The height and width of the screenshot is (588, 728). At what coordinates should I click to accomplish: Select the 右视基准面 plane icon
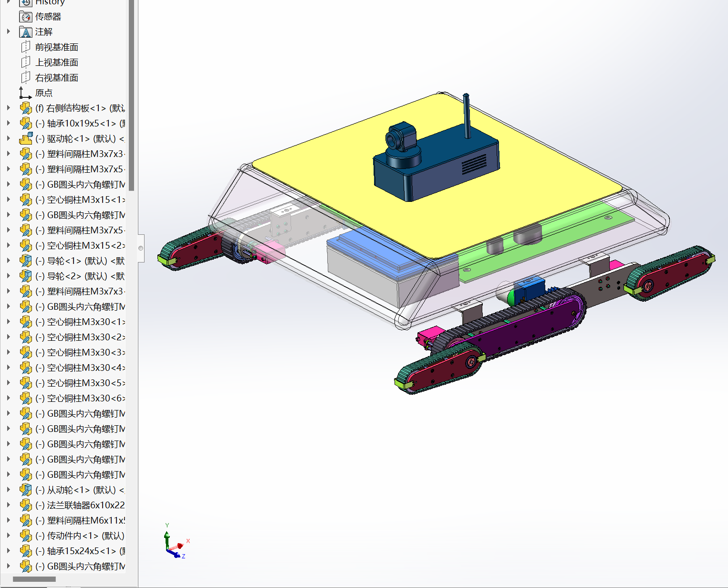pyautogui.click(x=26, y=78)
